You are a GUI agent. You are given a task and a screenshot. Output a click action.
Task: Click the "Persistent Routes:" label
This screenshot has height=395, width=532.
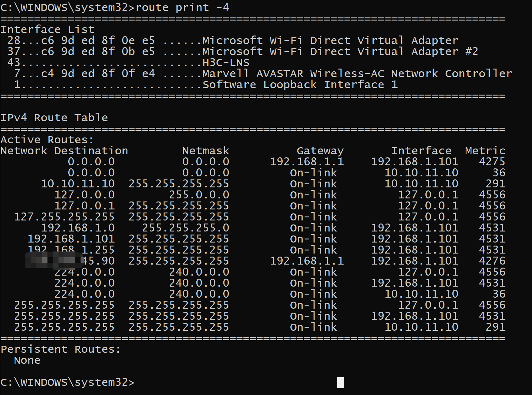(61, 349)
